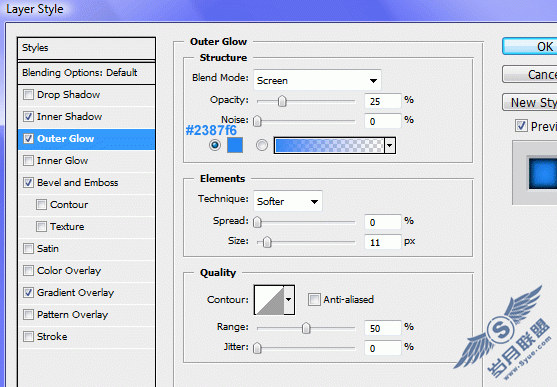The image size is (557, 387).
Task: Click the blue style preview thumbnail
Action: point(543,173)
